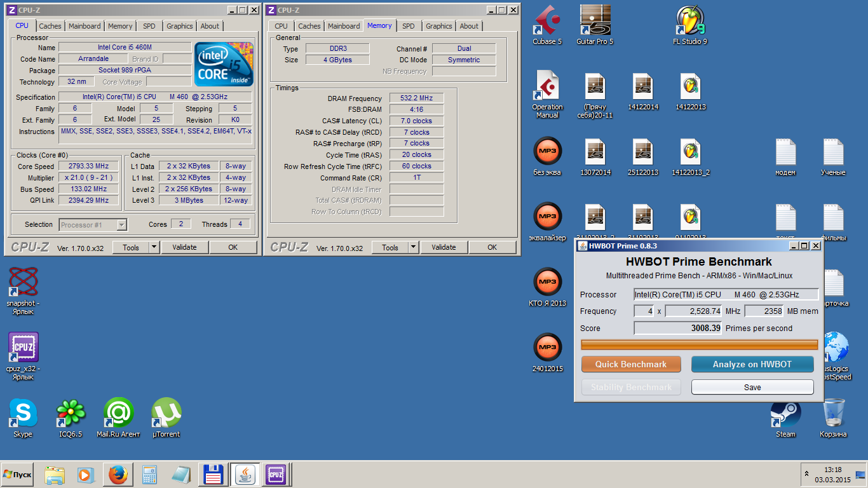Click Tools in processor CPU-Z window
This screenshot has width=868, height=488.
pyautogui.click(x=131, y=247)
